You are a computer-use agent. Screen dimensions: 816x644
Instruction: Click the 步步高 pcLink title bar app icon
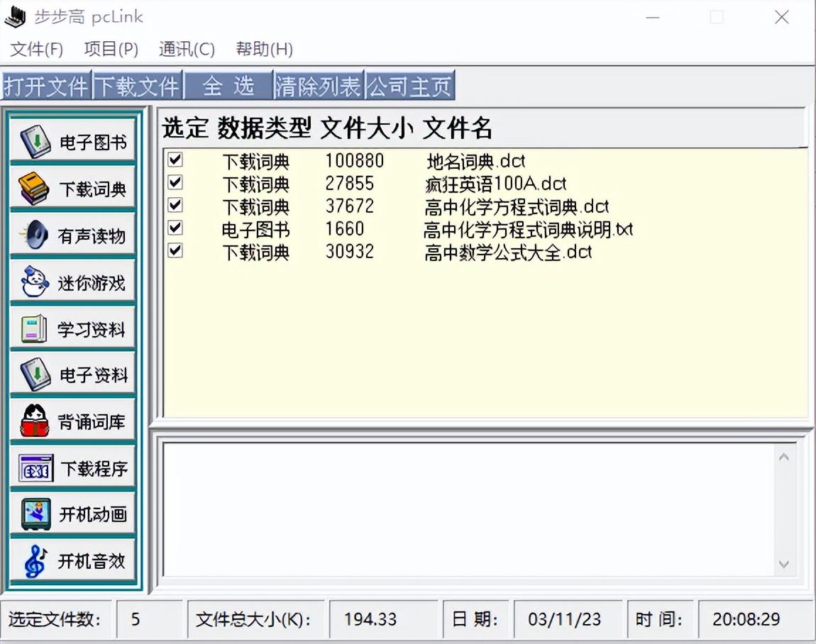[15, 16]
